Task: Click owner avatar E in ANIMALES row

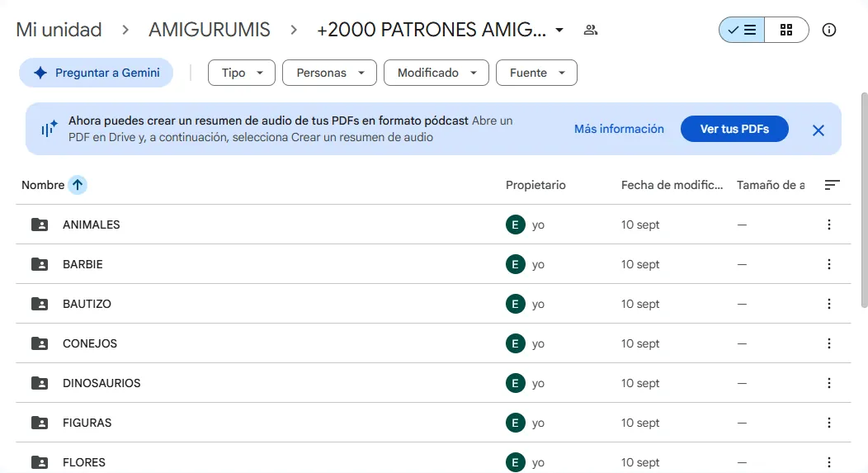Action: point(516,225)
